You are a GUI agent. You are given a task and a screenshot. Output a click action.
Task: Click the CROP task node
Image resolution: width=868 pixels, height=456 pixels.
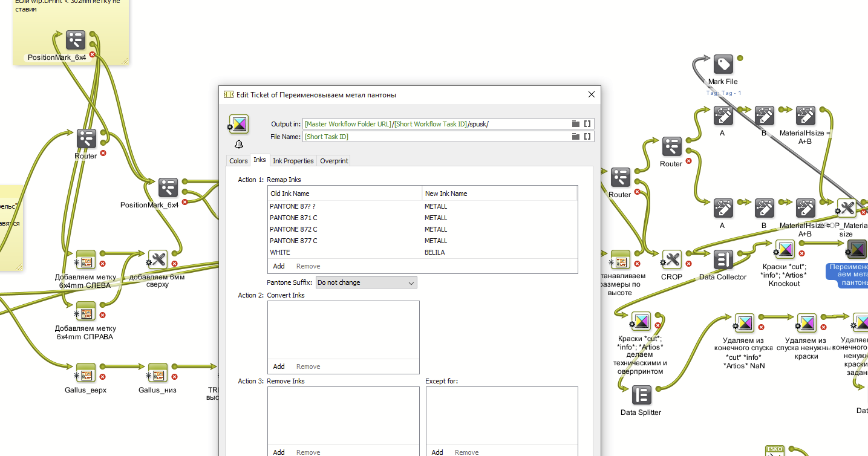[671, 260]
